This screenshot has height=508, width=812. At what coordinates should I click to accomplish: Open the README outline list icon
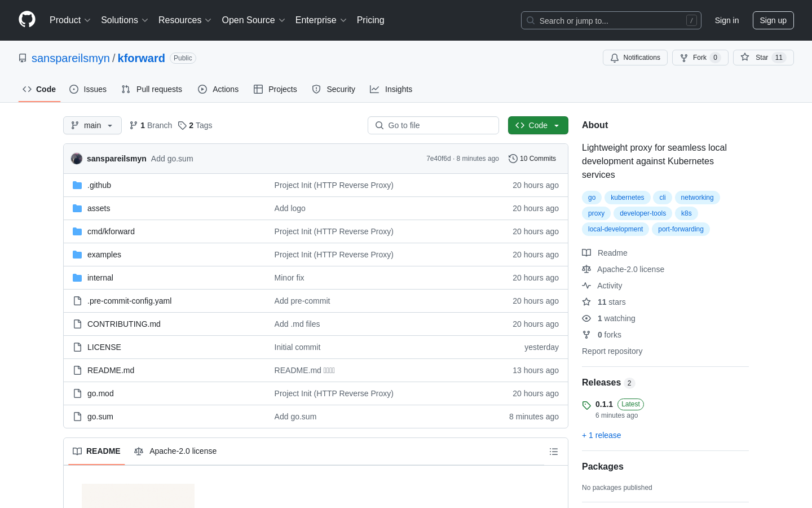click(554, 452)
